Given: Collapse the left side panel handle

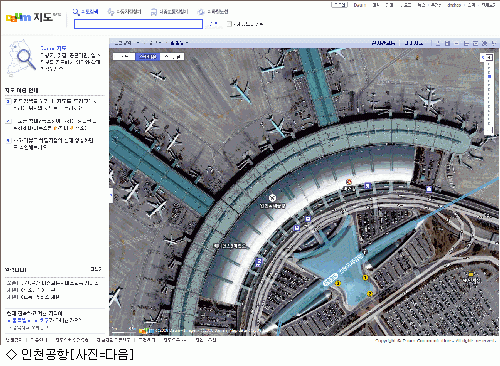Looking at the screenshot, I should pos(111,196).
